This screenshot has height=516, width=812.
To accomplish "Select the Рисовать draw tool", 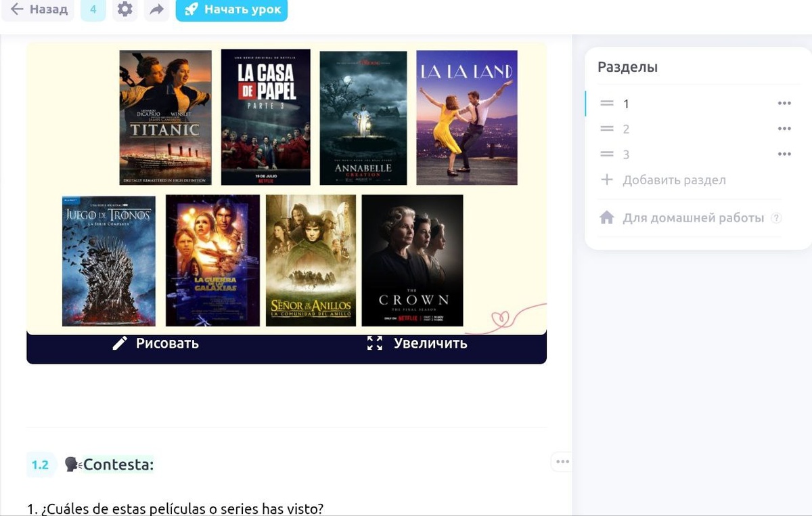I will (156, 343).
